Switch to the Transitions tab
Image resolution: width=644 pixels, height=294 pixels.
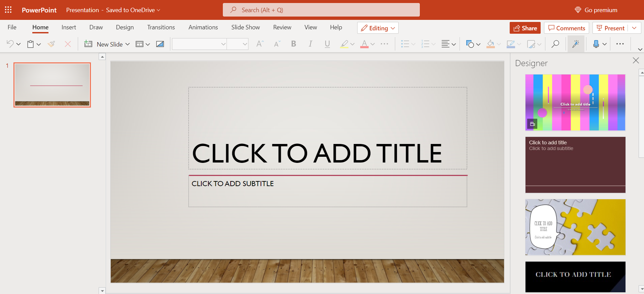tap(161, 27)
